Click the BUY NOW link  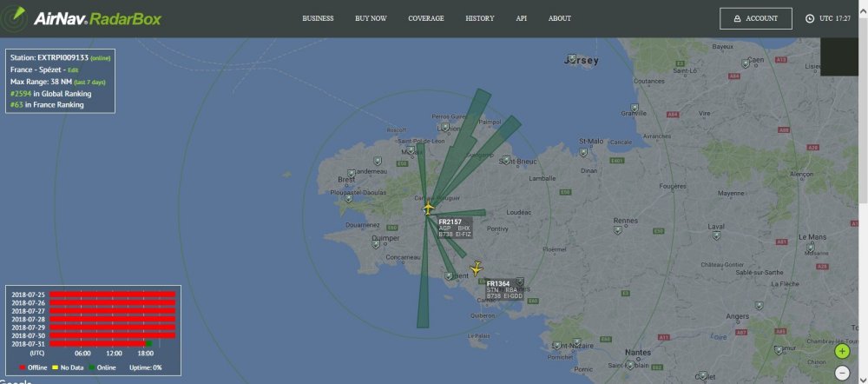371,18
